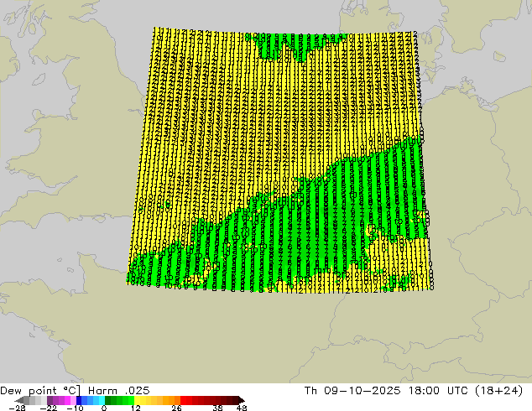Screen dimensions: 532x411
Task: Click the left gray arrow end of color scale
Action: click(x=19, y=400)
